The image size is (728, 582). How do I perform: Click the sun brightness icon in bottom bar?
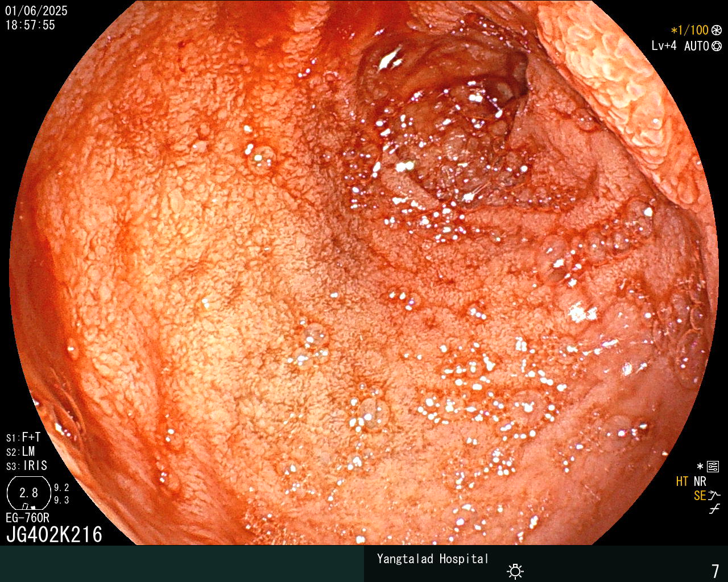point(515,571)
